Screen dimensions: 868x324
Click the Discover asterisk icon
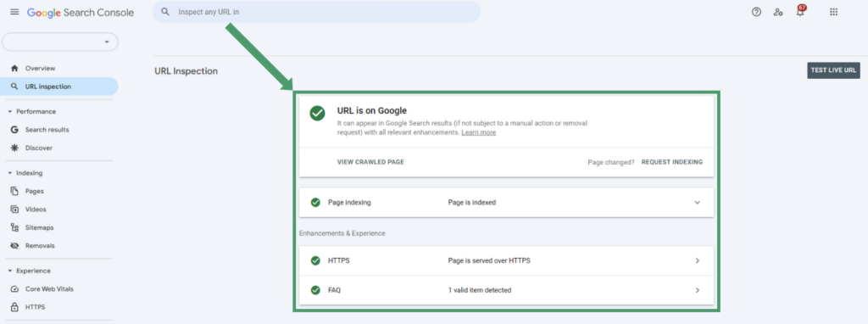[15, 148]
